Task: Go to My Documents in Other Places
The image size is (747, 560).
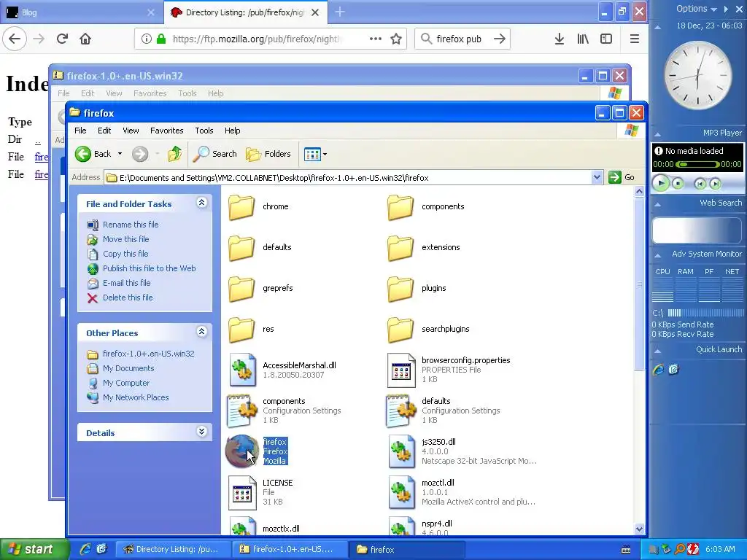Action: 128,368
